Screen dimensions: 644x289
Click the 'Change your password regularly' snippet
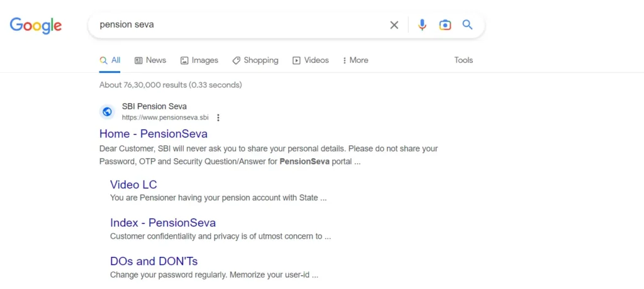coord(214,275)
